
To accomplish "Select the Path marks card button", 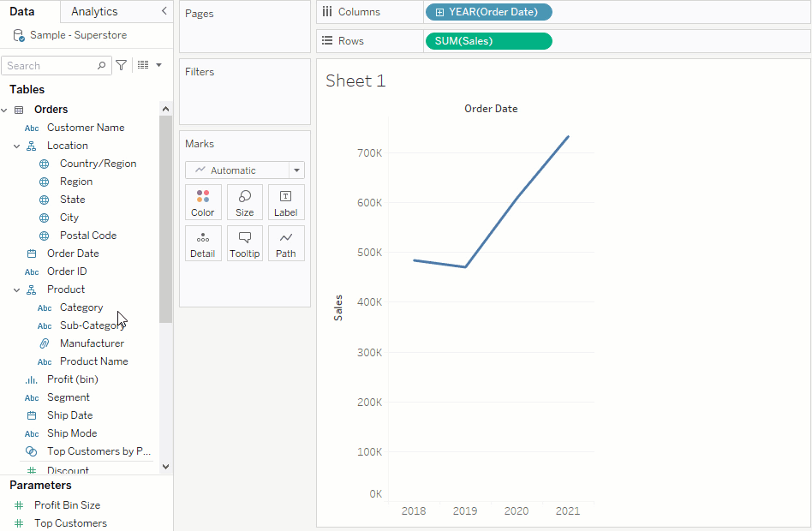I will (x=286, y=243).
